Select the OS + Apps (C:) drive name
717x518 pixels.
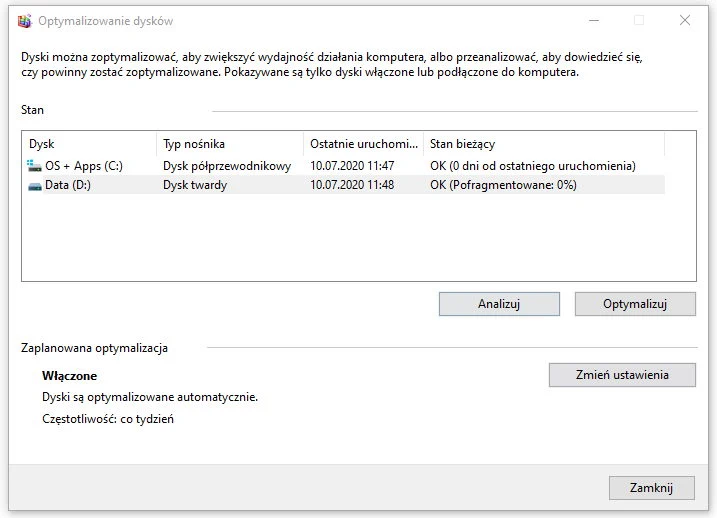tap(84, 166)
